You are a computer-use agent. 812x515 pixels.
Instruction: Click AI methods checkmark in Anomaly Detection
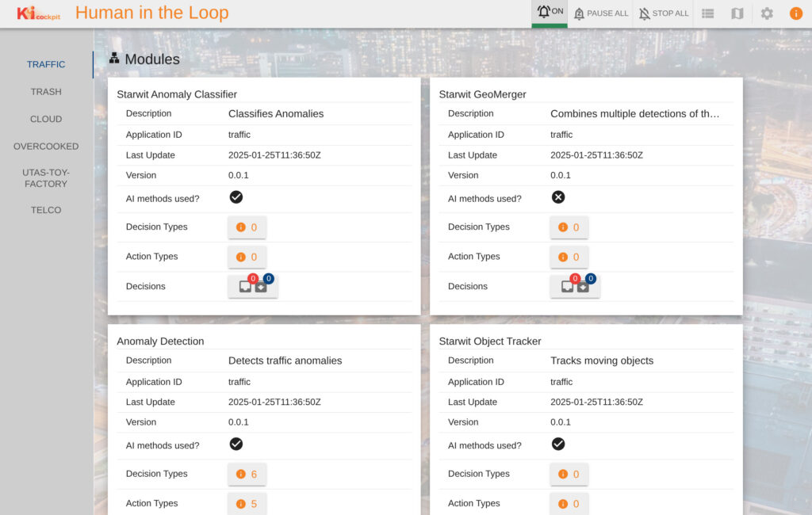coord(236,444)
